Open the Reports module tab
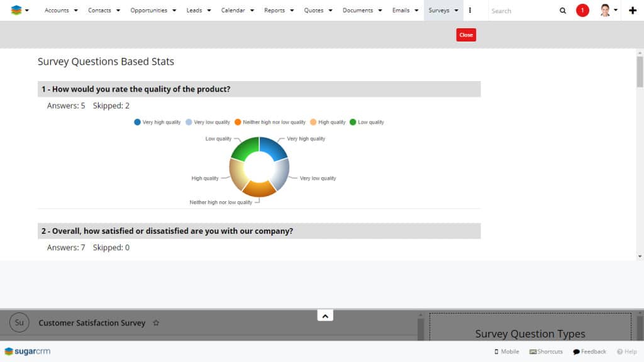This screenshot has width=644, height=362. pyautogui.click(x=274, y=10)
